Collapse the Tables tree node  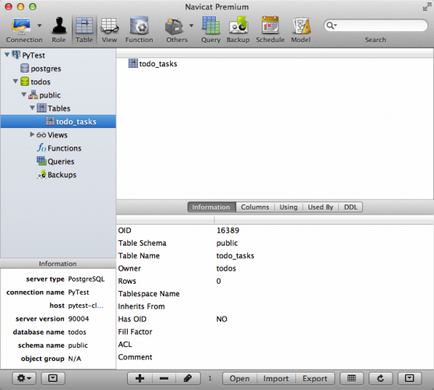coord(32,108)
